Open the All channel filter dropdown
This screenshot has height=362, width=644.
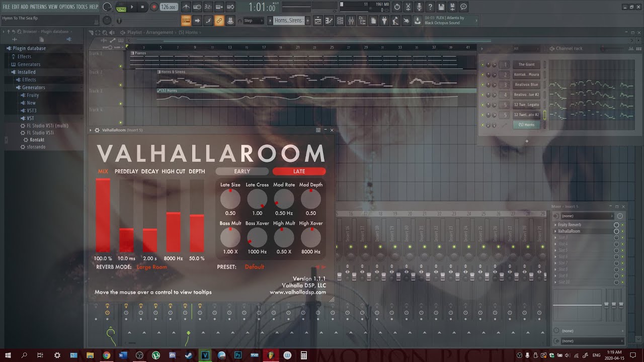point(525,49)
